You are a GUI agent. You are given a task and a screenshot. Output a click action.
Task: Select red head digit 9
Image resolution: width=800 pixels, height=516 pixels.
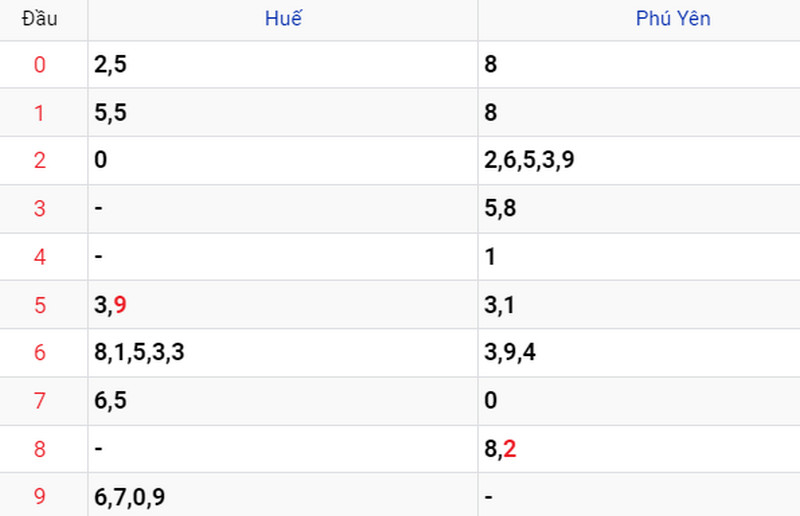(x=40, y=496)
